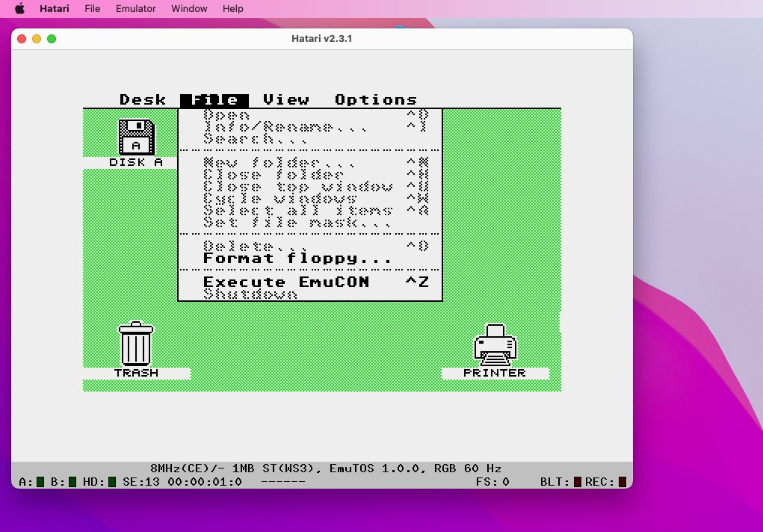Image resolution: width=763 pixels, height=532 pixels.
Task: Click the A: drive LED indicator
Action: coord(40,482)
